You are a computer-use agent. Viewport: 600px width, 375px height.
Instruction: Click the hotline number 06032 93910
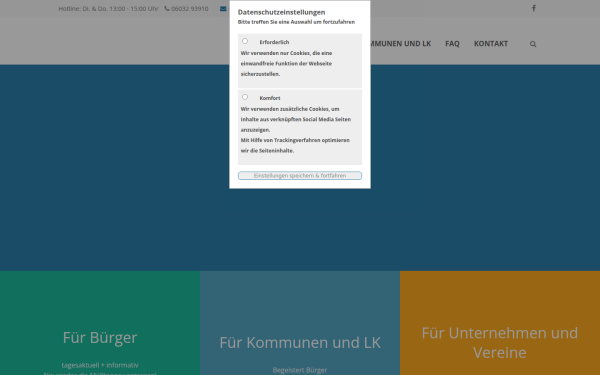coord(189,8)
